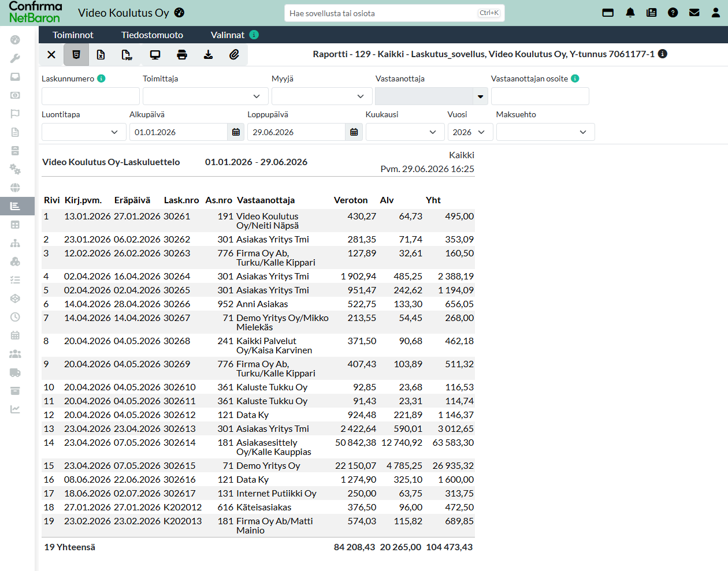Open the Valinnat menu
728x571 pixels.
(x=228, y=35)
